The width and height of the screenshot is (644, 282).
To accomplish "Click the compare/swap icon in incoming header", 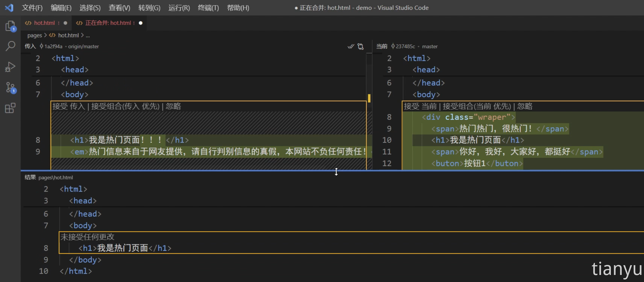I will pos(361,46).
